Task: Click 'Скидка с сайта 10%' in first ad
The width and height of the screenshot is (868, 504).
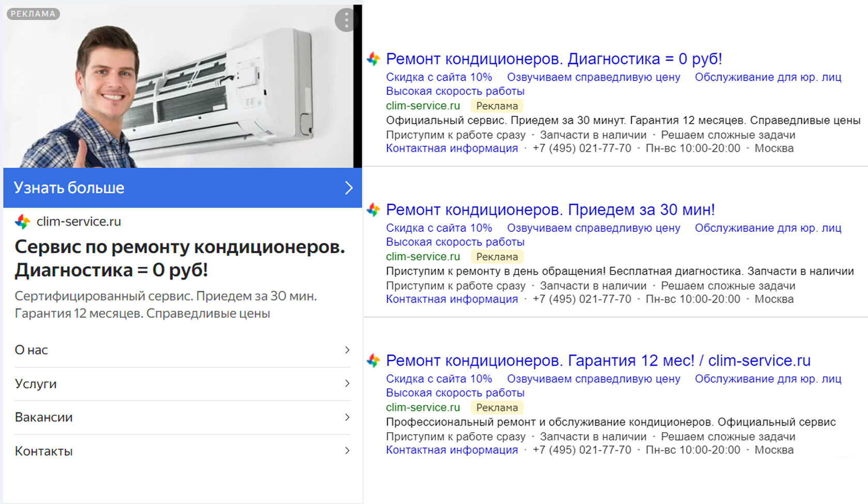Action: coord(439,77)
